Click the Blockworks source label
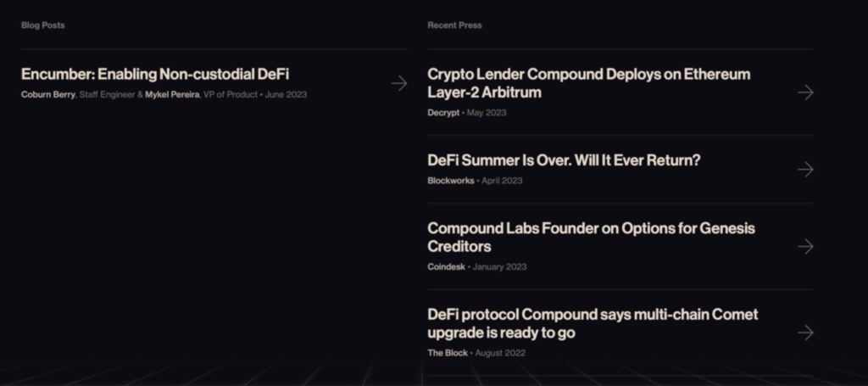 [451, 181]
